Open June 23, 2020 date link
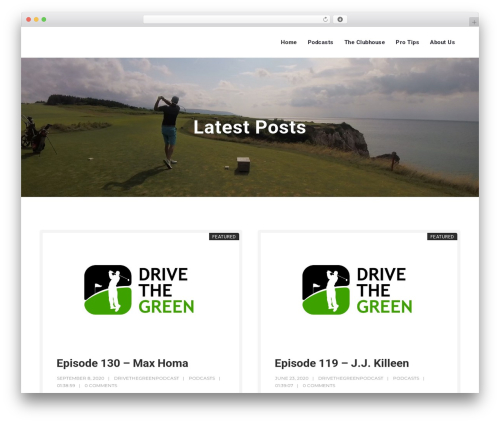 pos(292,378)
